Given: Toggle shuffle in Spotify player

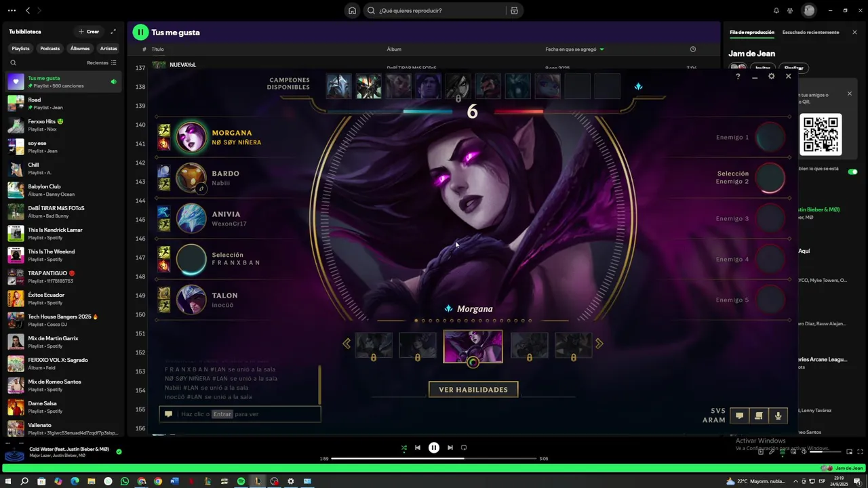Looking at the screenshot, I should tap(403, 447).
